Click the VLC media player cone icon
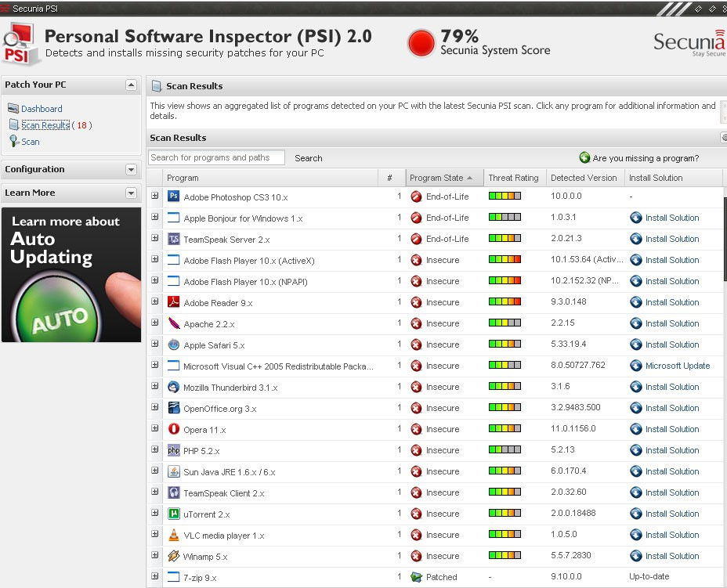Screen dimensions: 727x588 coord(173,535)
